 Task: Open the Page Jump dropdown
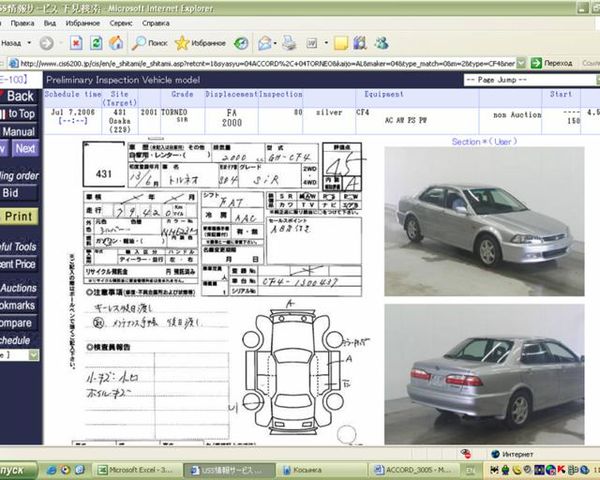(x=532, y=80)
